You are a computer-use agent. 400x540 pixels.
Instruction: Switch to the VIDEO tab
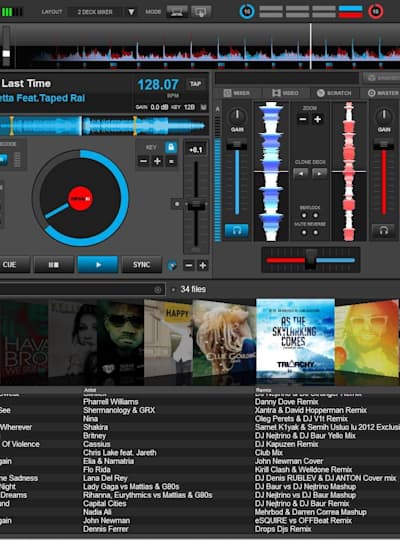(x=286, y=93)
